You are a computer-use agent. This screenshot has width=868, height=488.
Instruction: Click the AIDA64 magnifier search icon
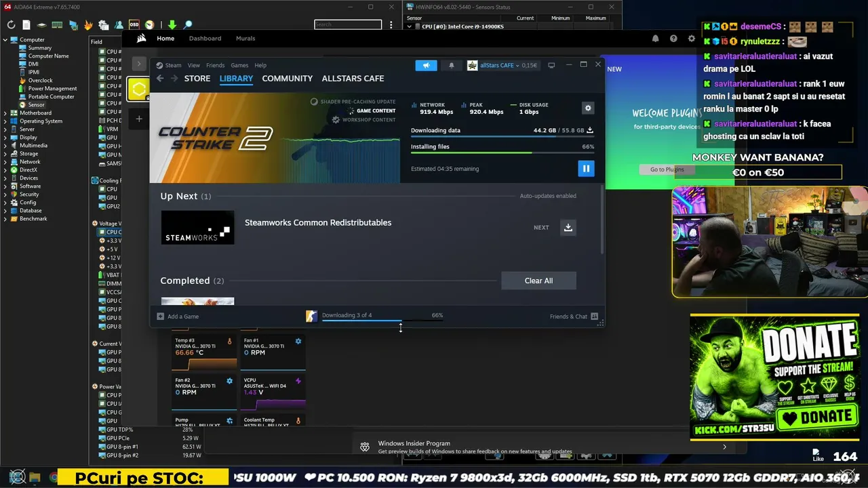(188, 25)
